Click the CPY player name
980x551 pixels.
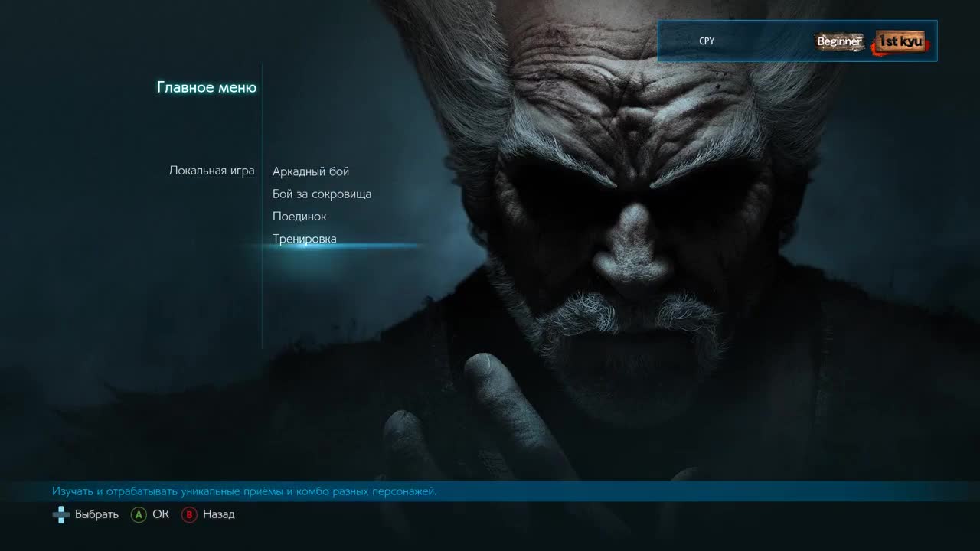coord(707,41)
